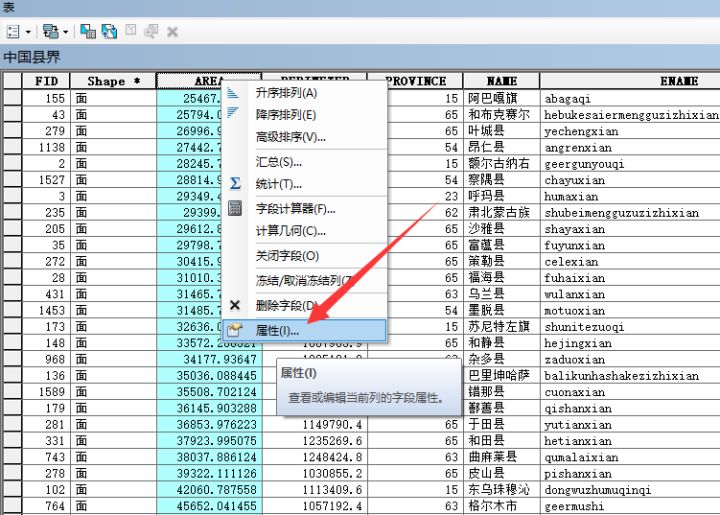Click the FID column header

(46, 81)
